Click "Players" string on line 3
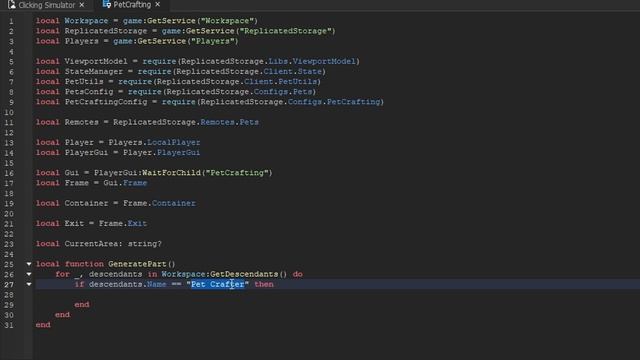The image size is (640, 360). [x=212, y=41]
